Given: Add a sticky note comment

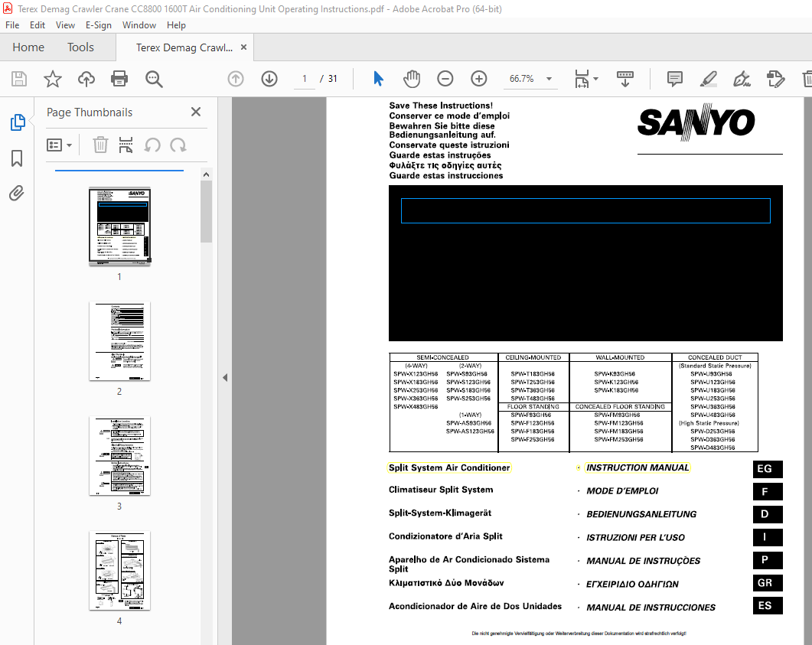Looking at the screenshot, I should point(675,79).
